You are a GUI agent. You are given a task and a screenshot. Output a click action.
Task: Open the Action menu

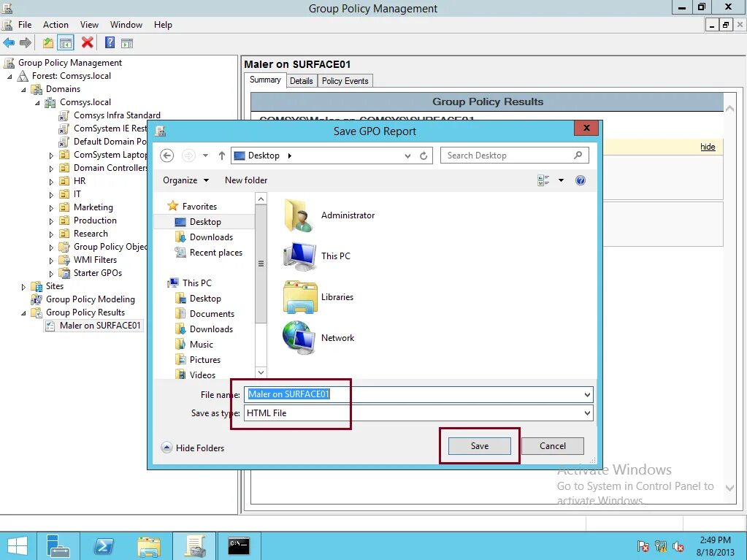click(55, 25)
